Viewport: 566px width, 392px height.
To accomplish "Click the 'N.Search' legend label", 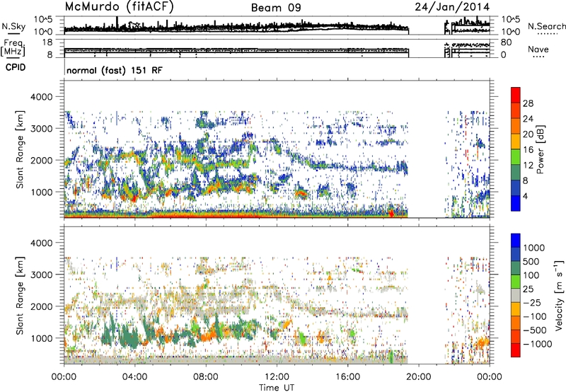I will 546,26.
